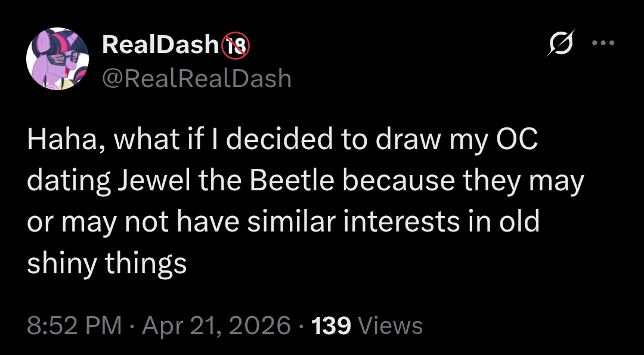This screenshot has height=355, width=644.
Task: Open the @RealRealDash handle link
Action: (196, 78)
